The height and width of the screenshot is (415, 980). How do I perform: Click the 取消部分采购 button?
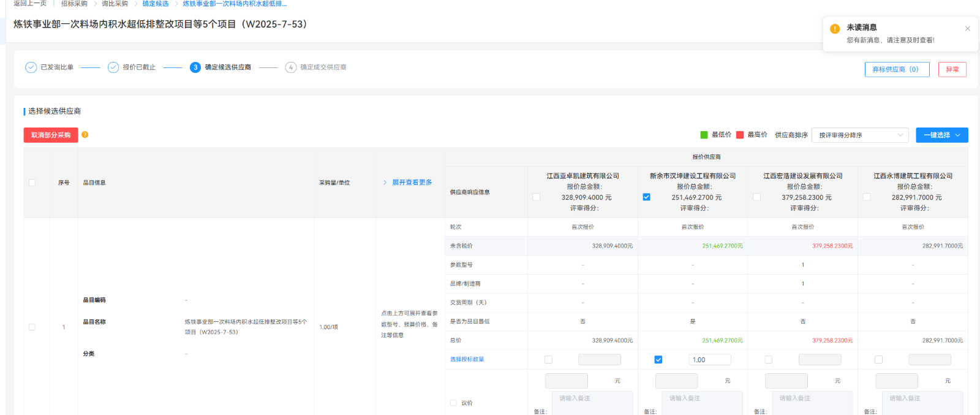pos(51,135)
